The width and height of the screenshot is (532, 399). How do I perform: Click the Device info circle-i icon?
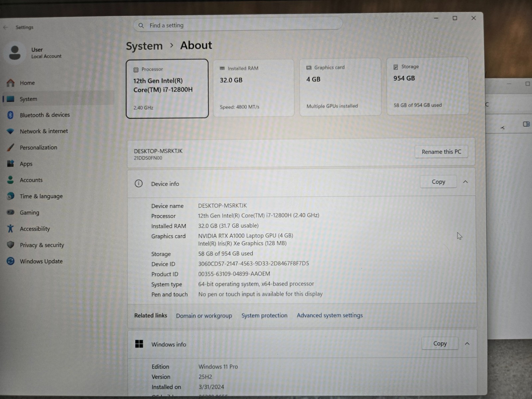click(x=139, y=184)
